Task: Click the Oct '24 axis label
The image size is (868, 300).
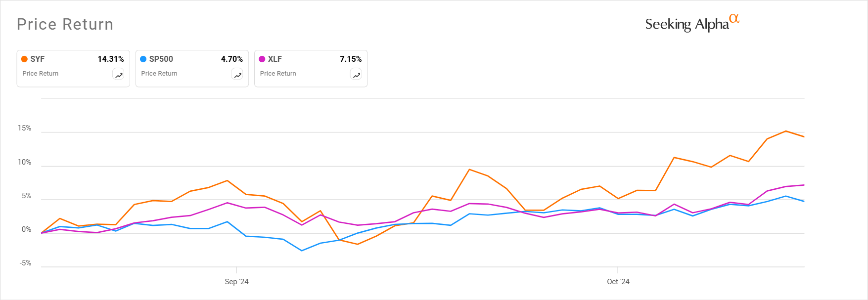Action: coord(618,282)
